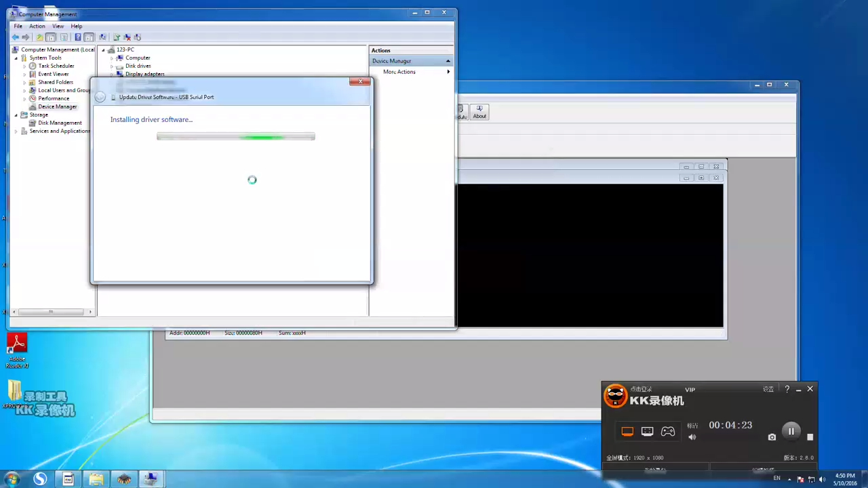Expand the Event Viewer node
The width and height of the screenshot is (868, 488).
click(x=24, y=74)
